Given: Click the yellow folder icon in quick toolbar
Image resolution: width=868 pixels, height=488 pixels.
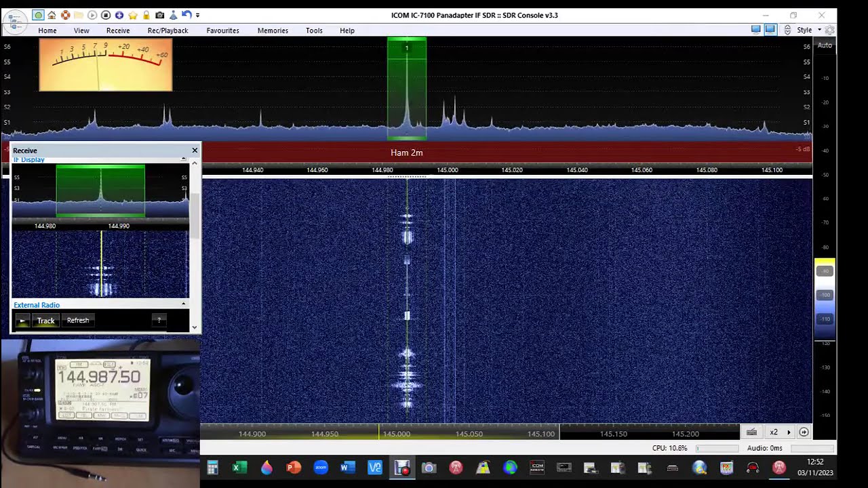Looking at the screenshot, I should (79, 15).
